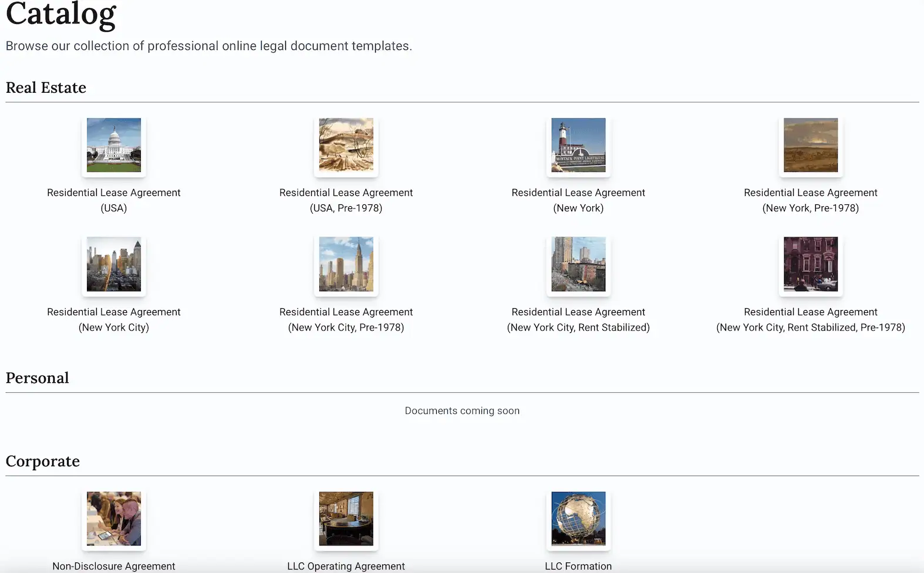Select the Montauk lighthouse thumbnail
The height and width of the screenshot is (573, 924).
point(578,145)
